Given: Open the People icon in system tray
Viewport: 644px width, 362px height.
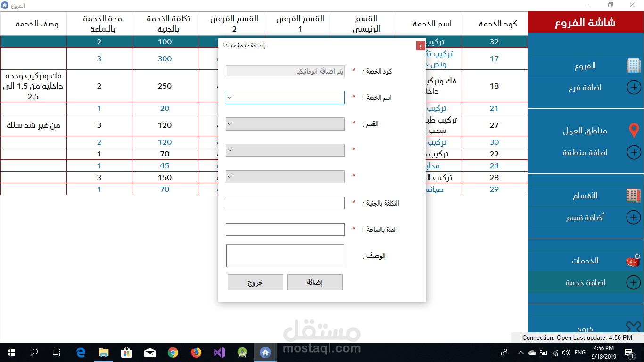Looking at the screenshot, I should (504, 352).
